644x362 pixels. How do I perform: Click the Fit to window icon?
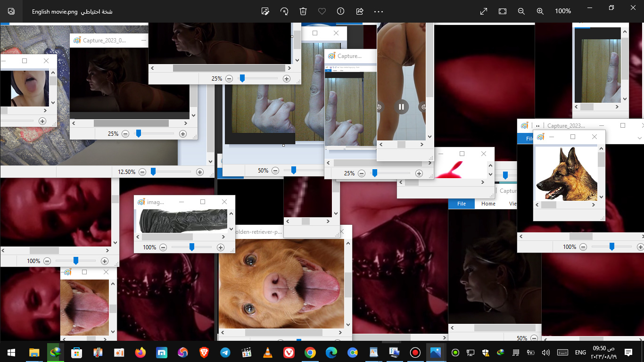503,11
